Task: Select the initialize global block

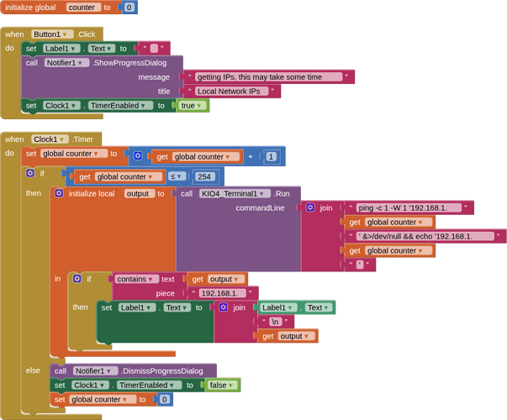Action: [30, 8]
